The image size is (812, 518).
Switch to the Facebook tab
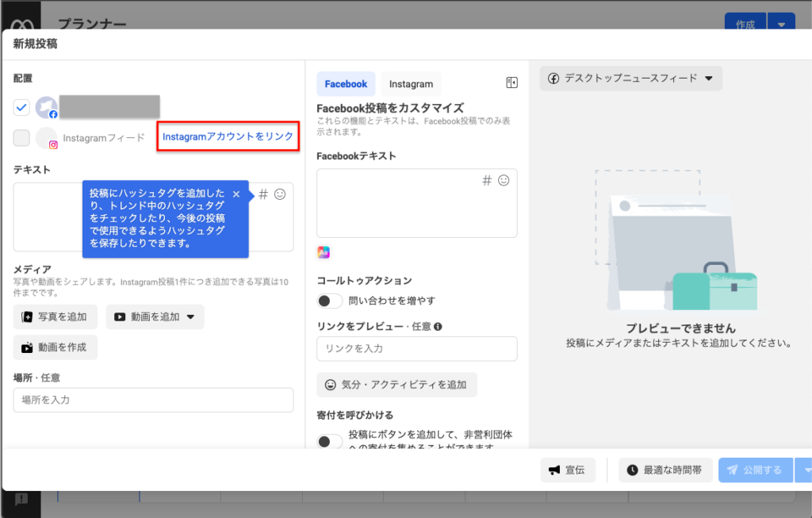click(346, 84)
